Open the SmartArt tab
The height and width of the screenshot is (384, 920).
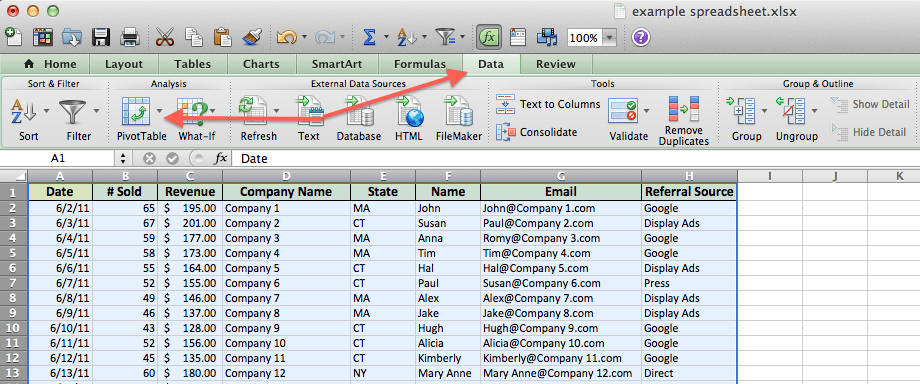pyautogui.click(x=337, y=65)
